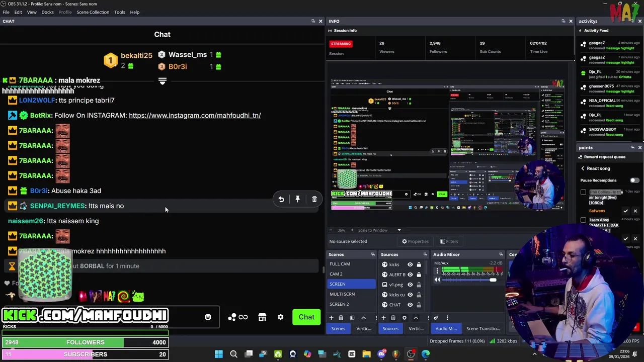Click the Properties button
644x362 pixels.
click(x=415, y=241)
